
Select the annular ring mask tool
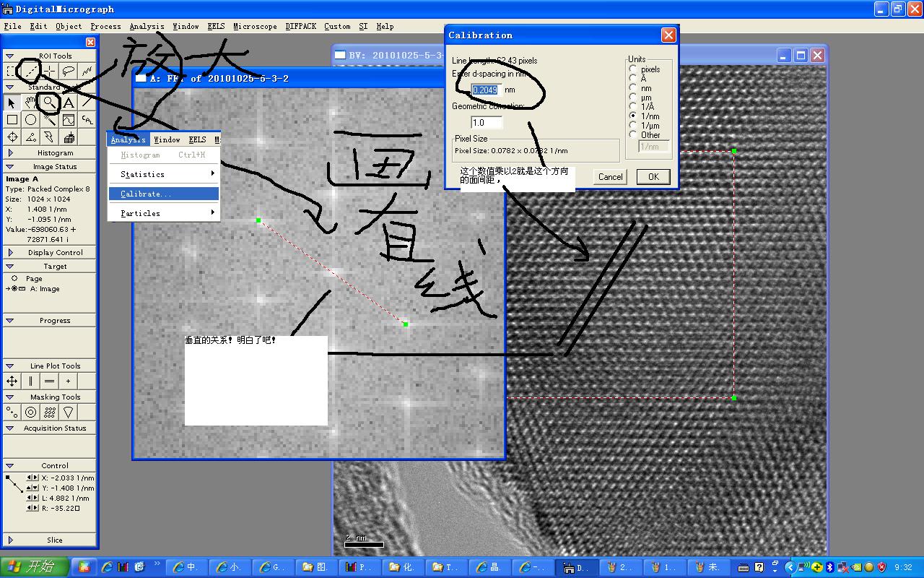(x=30, y=412)
